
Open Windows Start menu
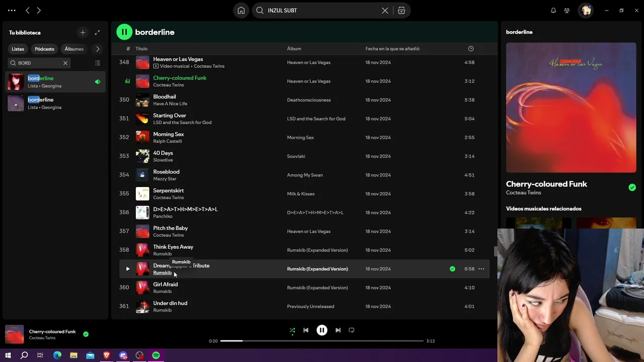coord(8,355)
